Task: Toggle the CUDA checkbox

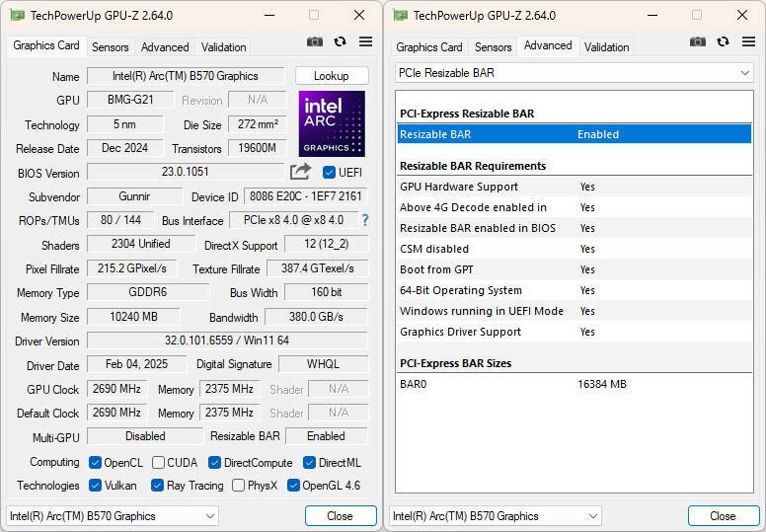Action: [158, 463]
